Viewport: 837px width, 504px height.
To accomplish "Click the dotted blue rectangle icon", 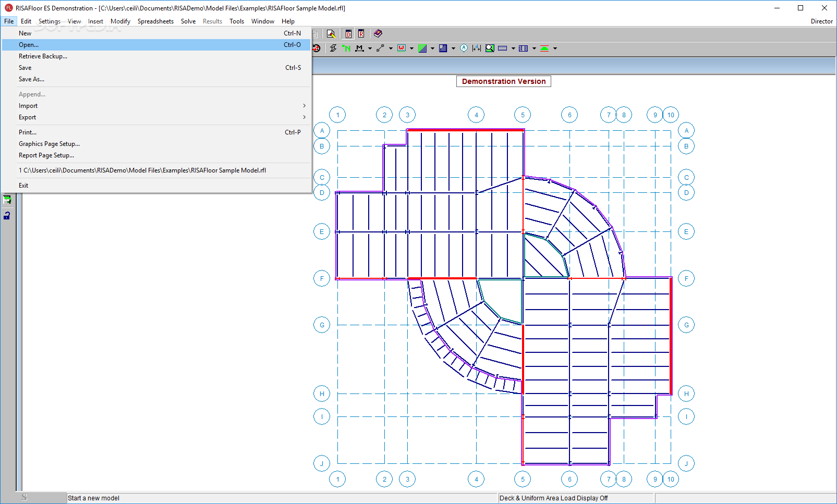I will point(503,48).
